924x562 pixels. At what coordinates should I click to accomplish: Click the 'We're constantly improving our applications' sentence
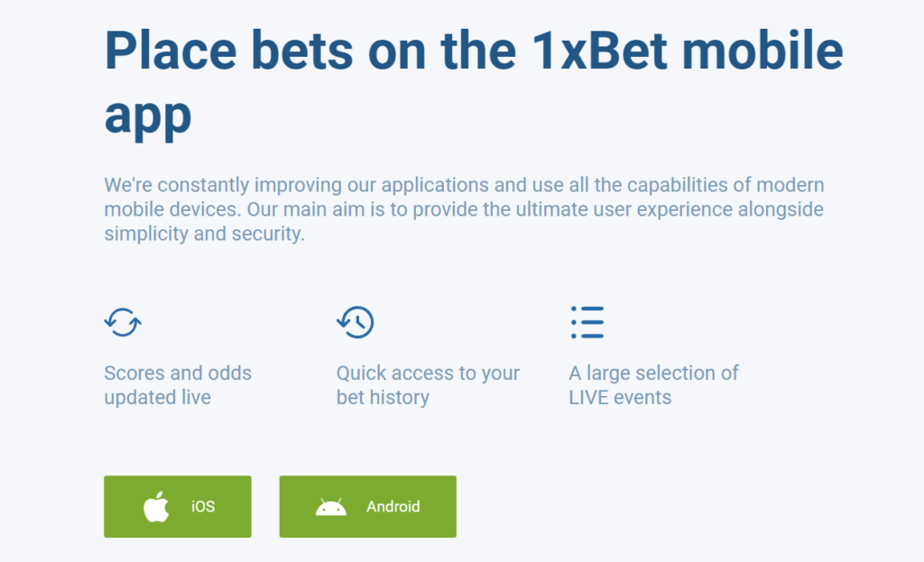[298, 186]
